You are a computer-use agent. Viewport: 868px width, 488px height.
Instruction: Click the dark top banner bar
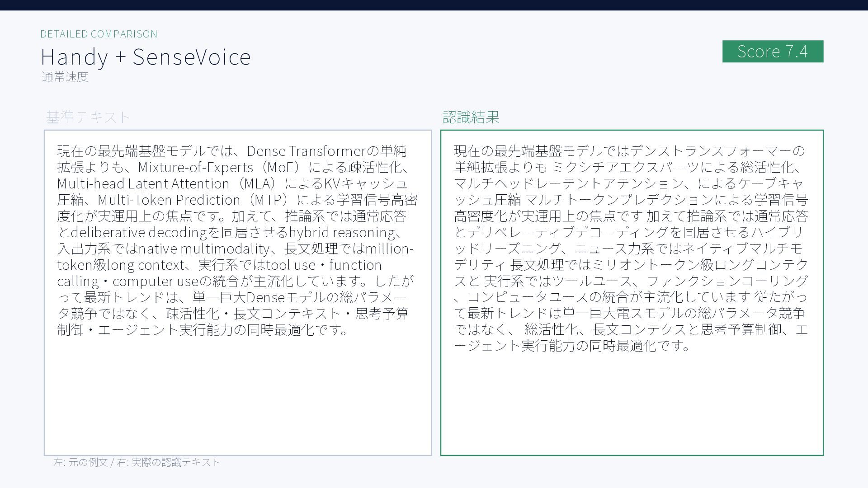tap(434, 5)
